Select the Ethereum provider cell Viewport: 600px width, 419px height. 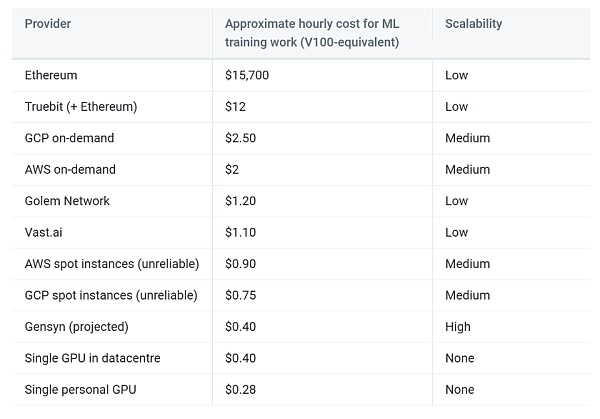coord(51,75)
